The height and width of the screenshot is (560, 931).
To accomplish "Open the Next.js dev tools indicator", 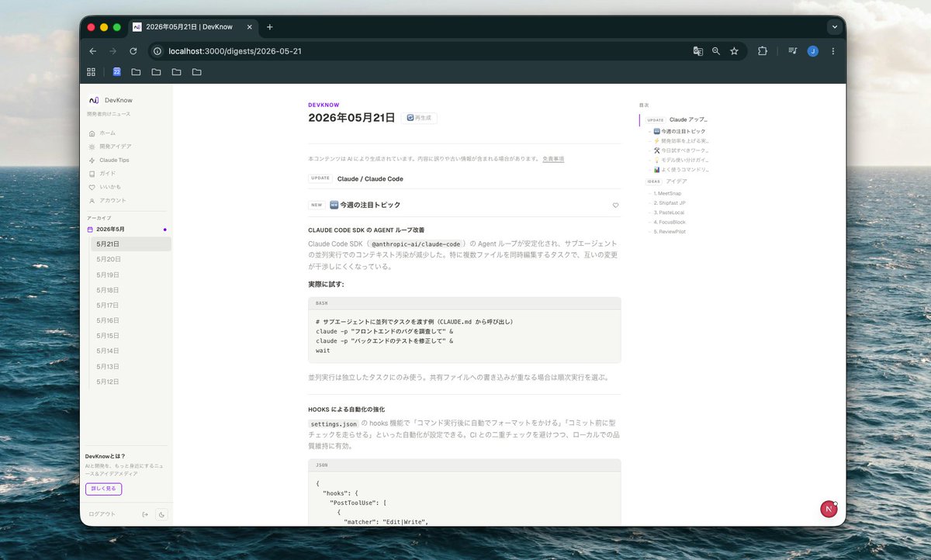I will pyautogui.click(x=829, y=509).
